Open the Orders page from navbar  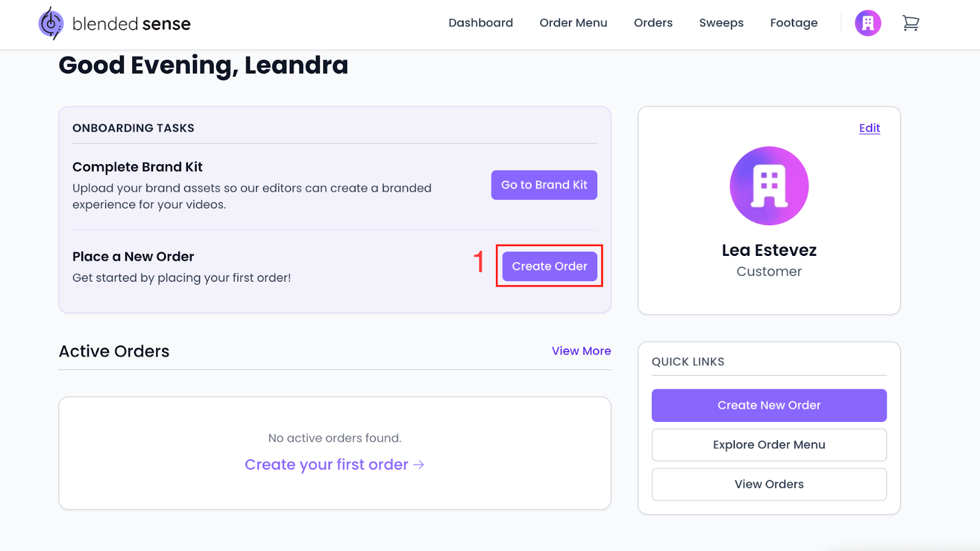653,23
